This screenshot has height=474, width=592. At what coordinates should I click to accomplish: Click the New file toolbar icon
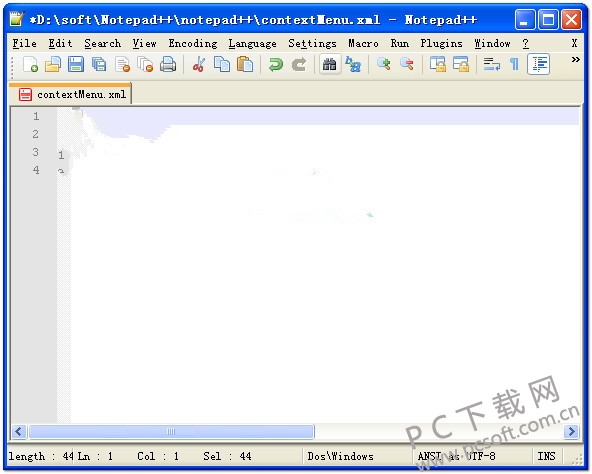tap(30, 64)
